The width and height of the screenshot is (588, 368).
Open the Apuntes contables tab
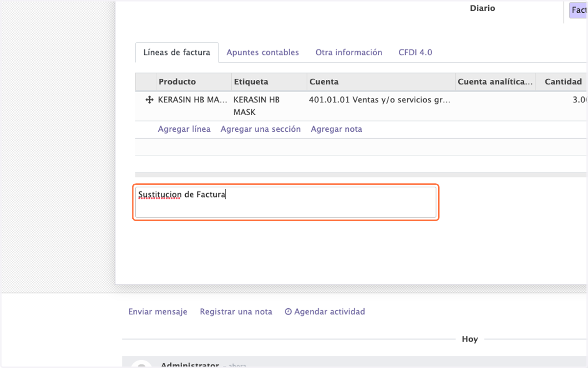[263, 52]
